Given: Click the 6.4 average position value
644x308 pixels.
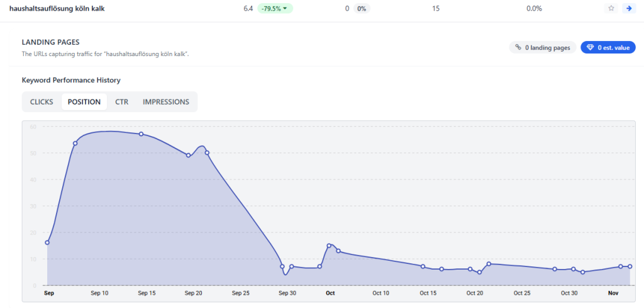Looking at the screenshot, I should (249, 9).
